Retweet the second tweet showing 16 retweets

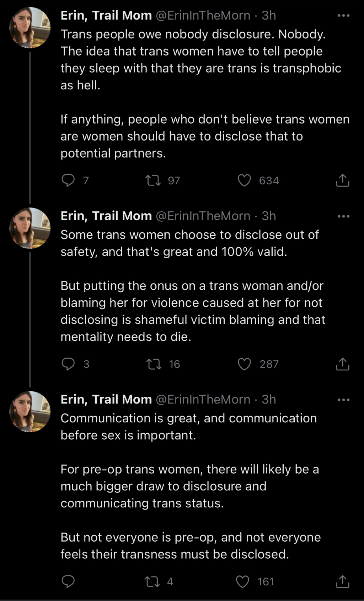154,364
